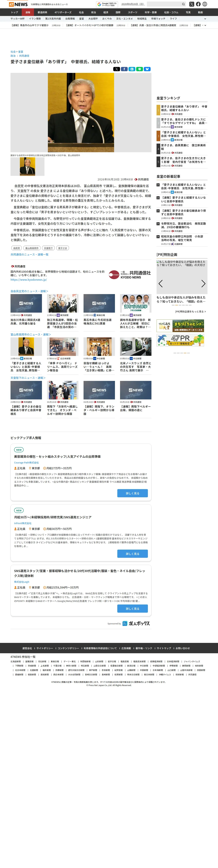Open the main article photo of speaker
The image size is (218, 868).
click(81, 112)
